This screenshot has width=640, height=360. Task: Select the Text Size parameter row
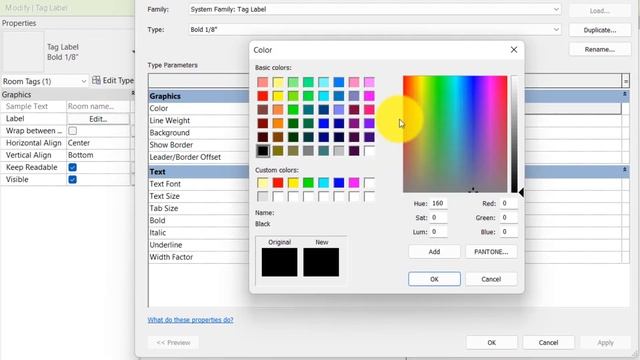pyautogui.click(x=198, y=196)
